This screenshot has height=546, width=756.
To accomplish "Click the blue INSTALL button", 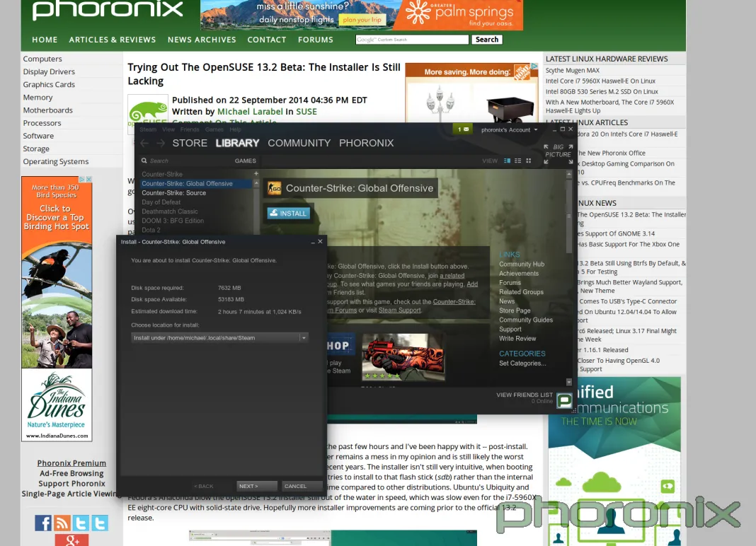I will coord(288,213).
